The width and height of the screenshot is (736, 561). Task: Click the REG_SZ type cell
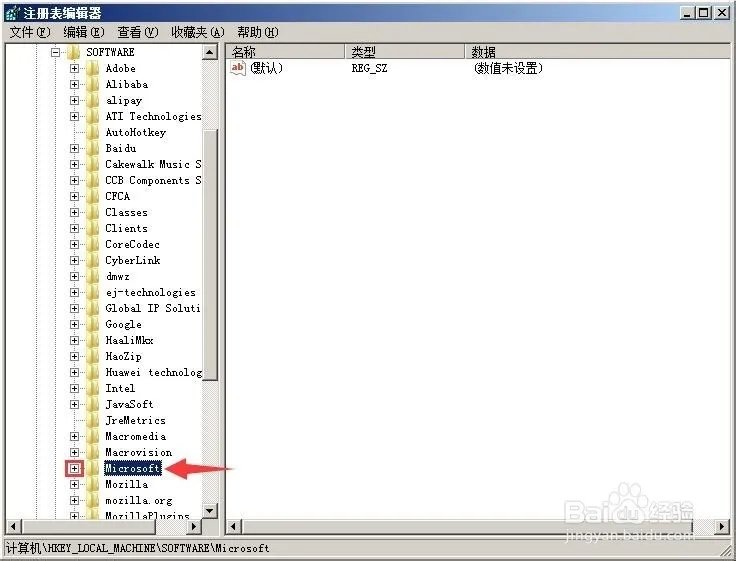point(369,69)
